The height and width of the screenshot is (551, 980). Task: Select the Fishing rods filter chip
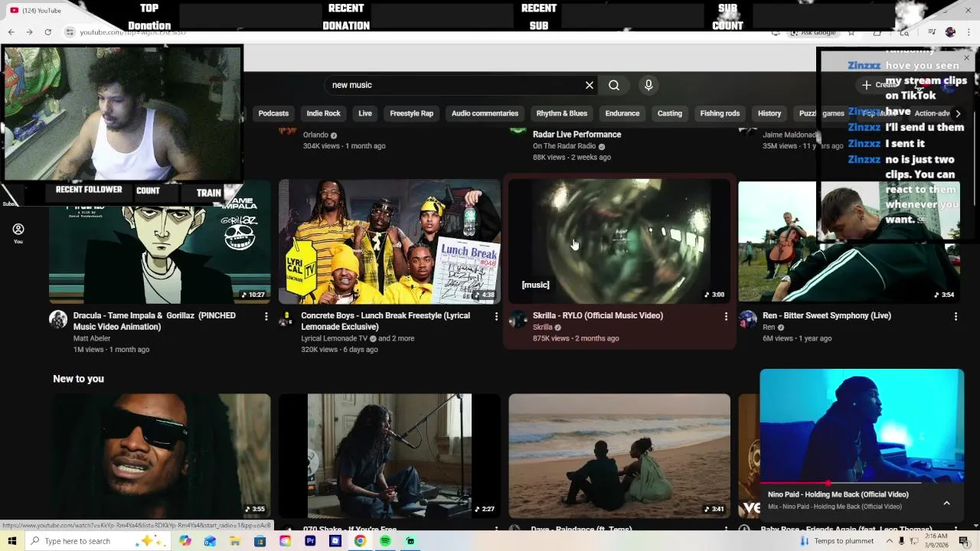(720, 113)
